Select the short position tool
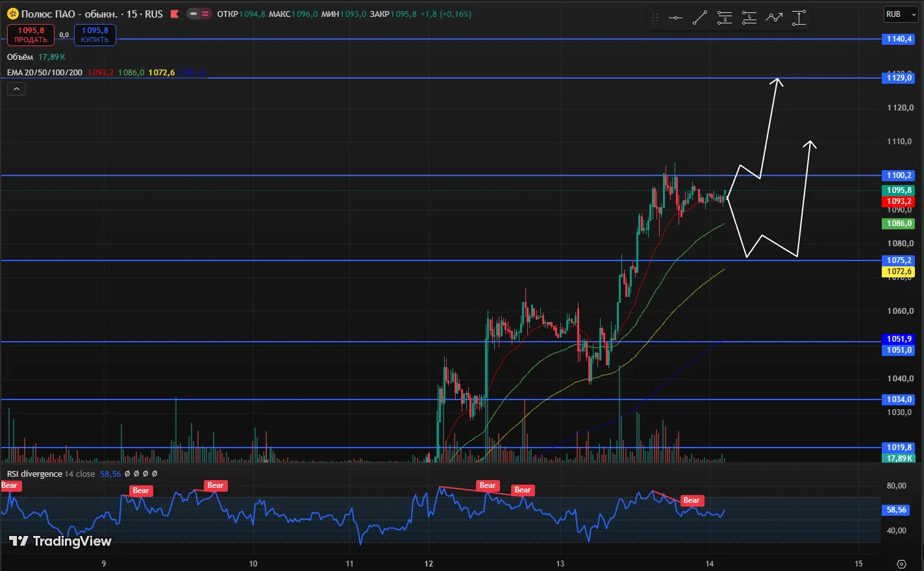This screenshot has width=924, height=571. pyautogui.click(x=725, y=18)
